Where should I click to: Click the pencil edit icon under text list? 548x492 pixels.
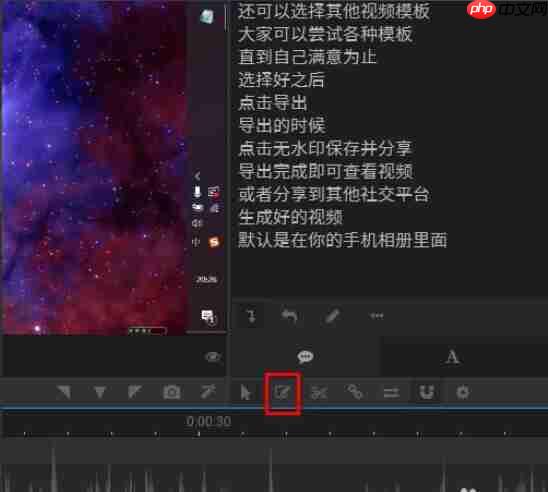332,316
